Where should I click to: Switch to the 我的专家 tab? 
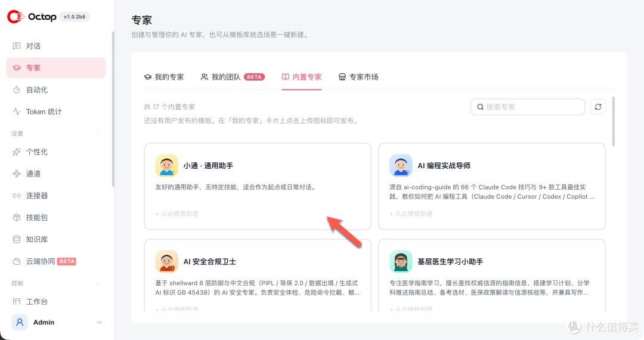(x=164, y=77)
